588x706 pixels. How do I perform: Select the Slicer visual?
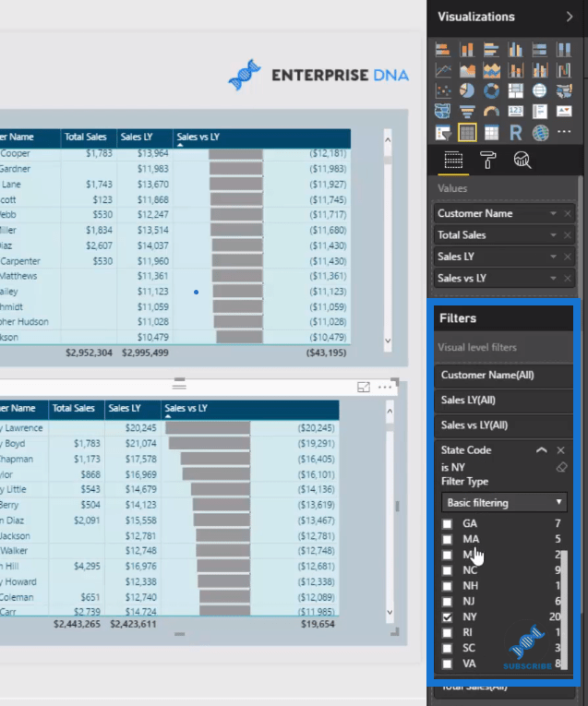point(443,133)
